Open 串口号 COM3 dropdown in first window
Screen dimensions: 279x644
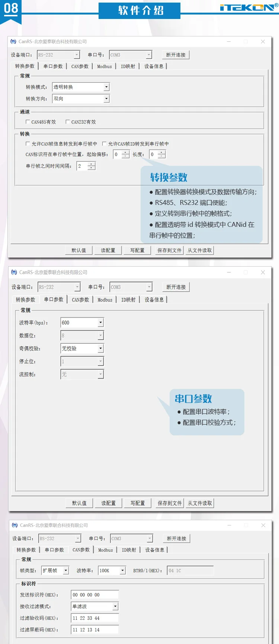(131, 55)
